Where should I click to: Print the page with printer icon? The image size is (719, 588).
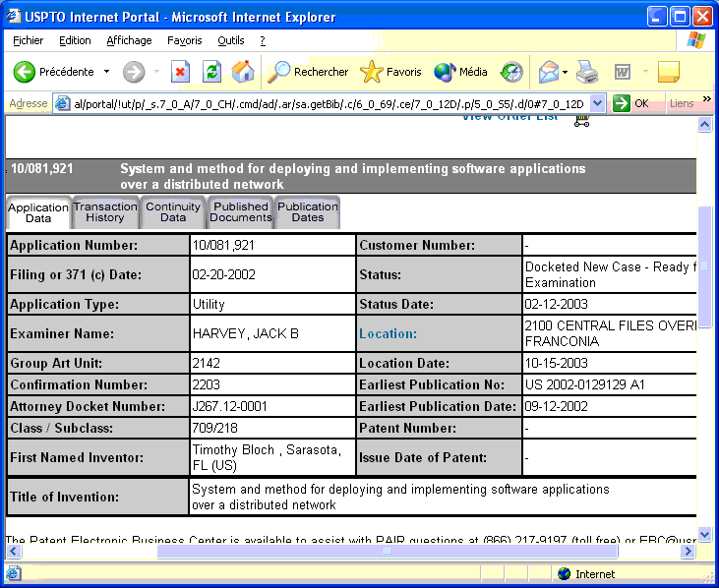click(587, 72)
